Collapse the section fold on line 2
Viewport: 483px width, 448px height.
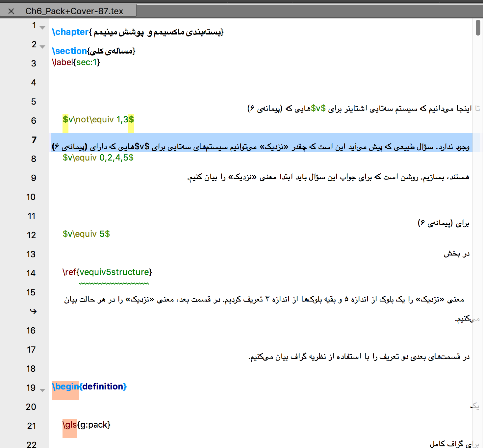click(42, 47)
